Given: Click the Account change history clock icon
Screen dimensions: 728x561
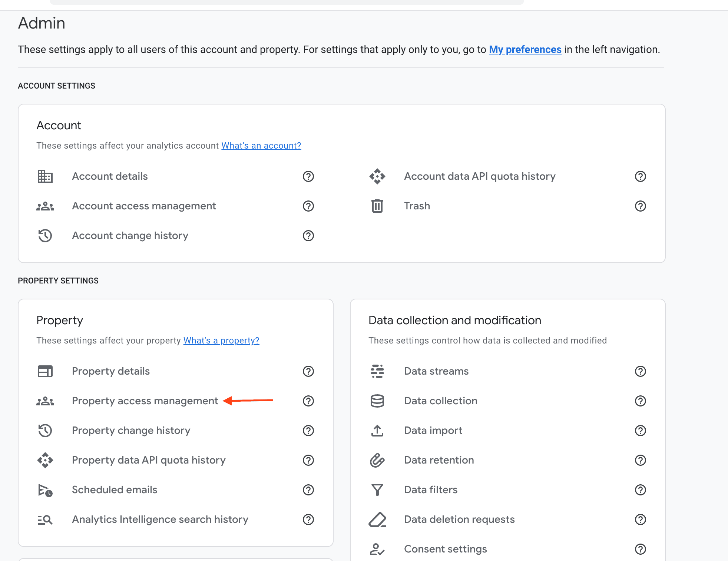Looking at the screenshot, I should 45,235.
